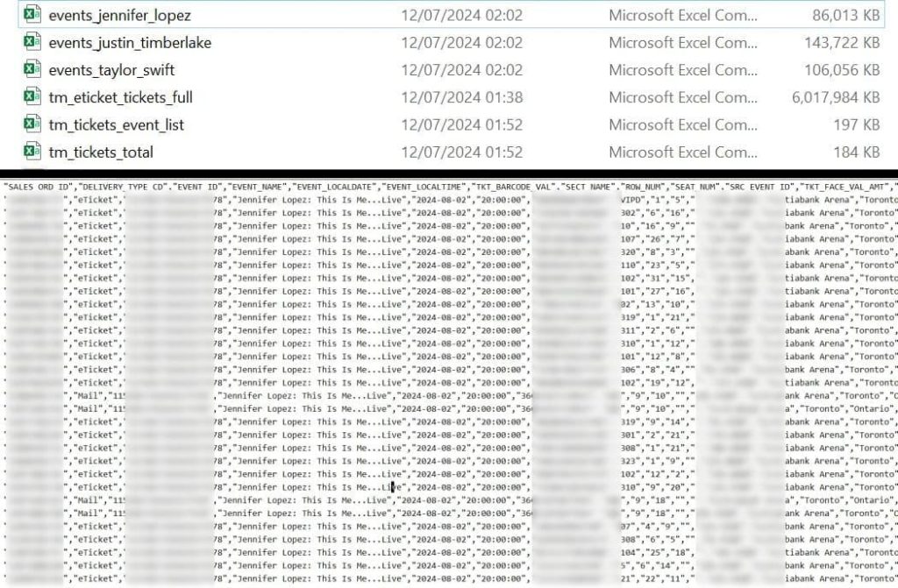Click the SALES_ORD_ID header in the CSV
The image size is (898, 588).
pyautogui.click(x=37, y=187)
